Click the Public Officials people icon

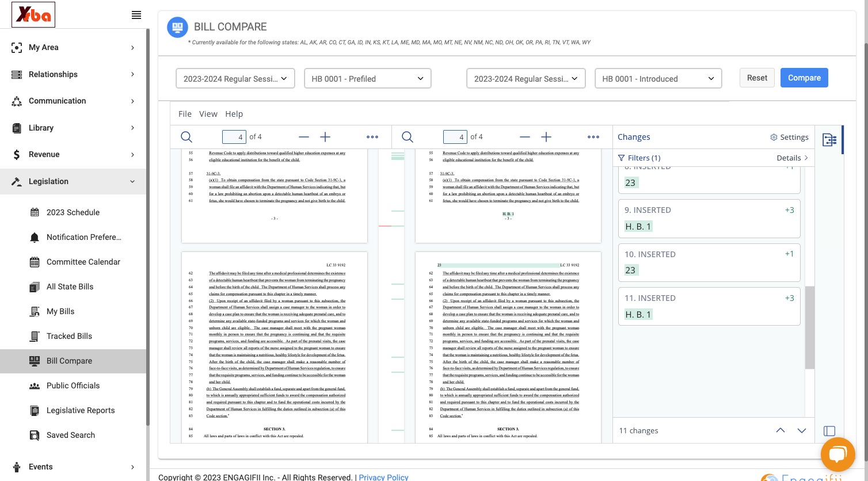35,386
